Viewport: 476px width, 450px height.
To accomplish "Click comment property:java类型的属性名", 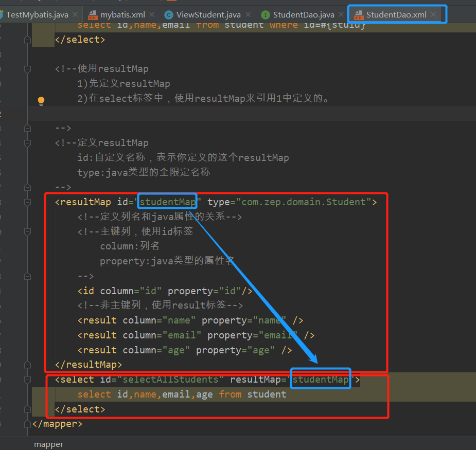I will click(167, 261).
